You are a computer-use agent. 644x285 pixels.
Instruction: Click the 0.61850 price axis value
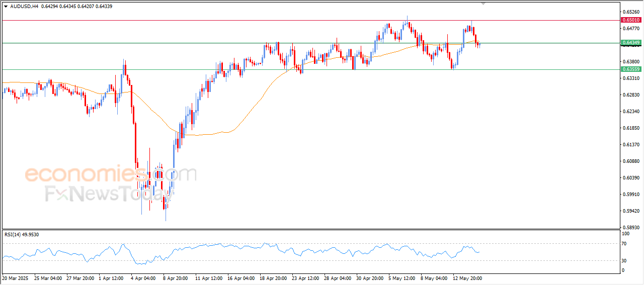(x=631, y=128)
